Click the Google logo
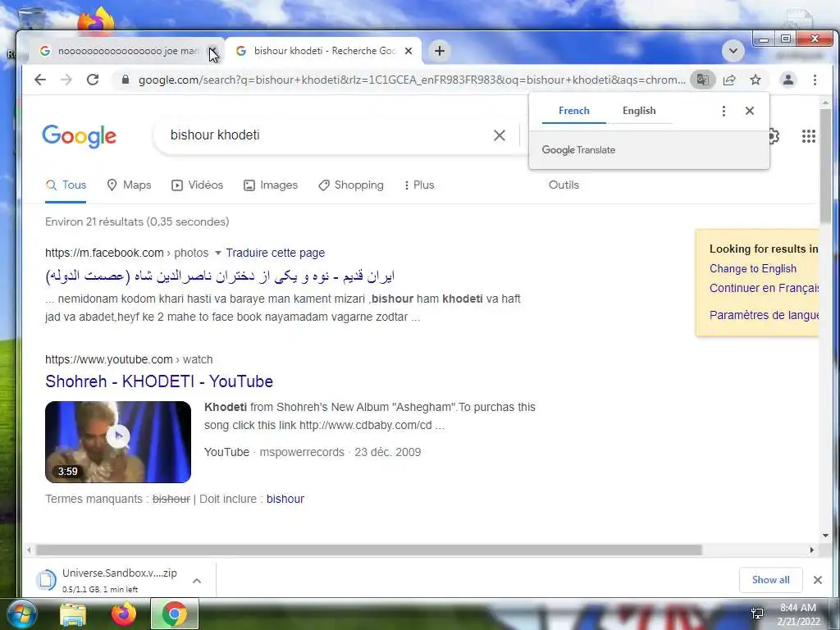Viewport: 840px width, 630px height. (x=80, y=136)
